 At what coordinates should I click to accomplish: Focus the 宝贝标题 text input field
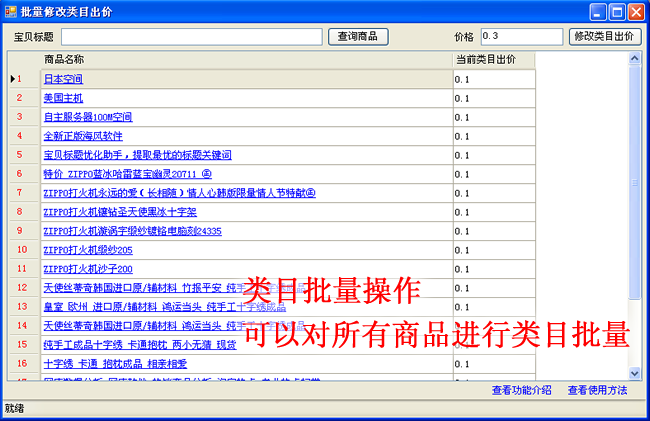tap(192, 36)
